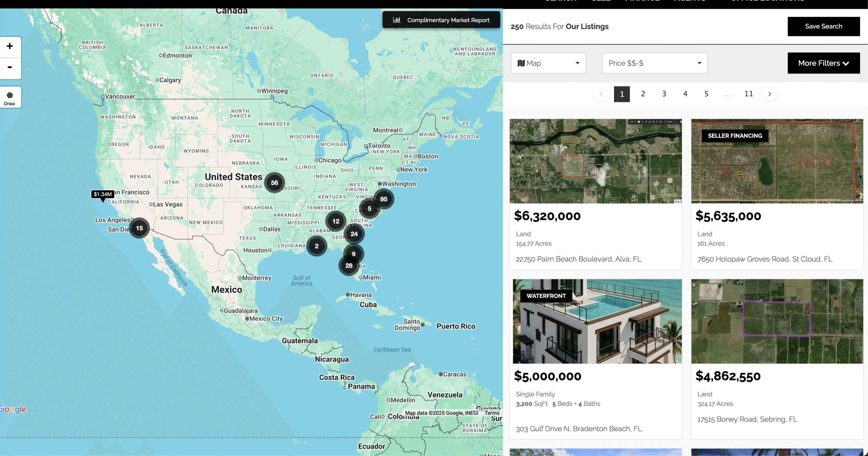Go to results page 2

tap(643, 94)
